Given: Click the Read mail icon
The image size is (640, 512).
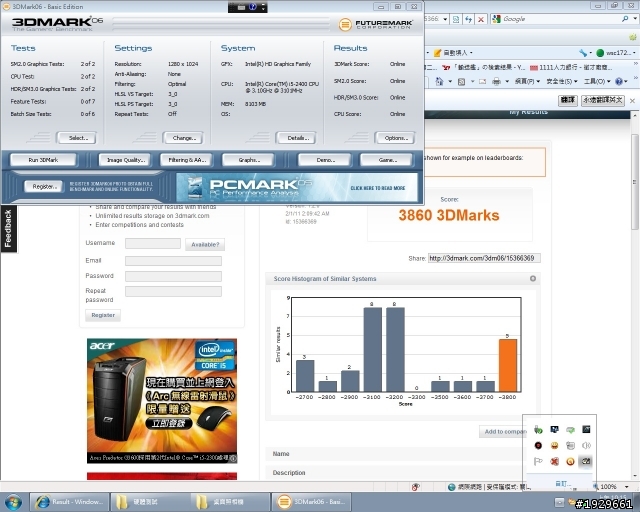Looking at the screenshot, I should pos(482,81).
